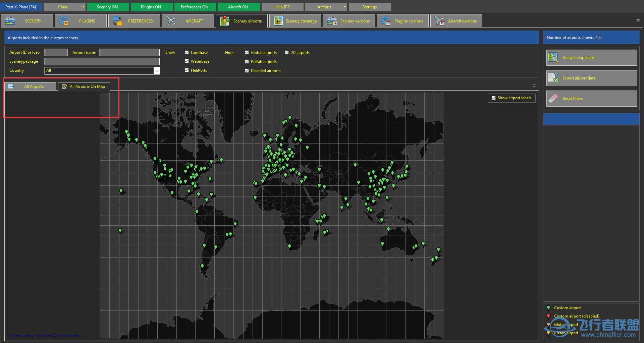644x343 pixels.
Task: Click the All Airports On Map icon
Action: point(64,87)
